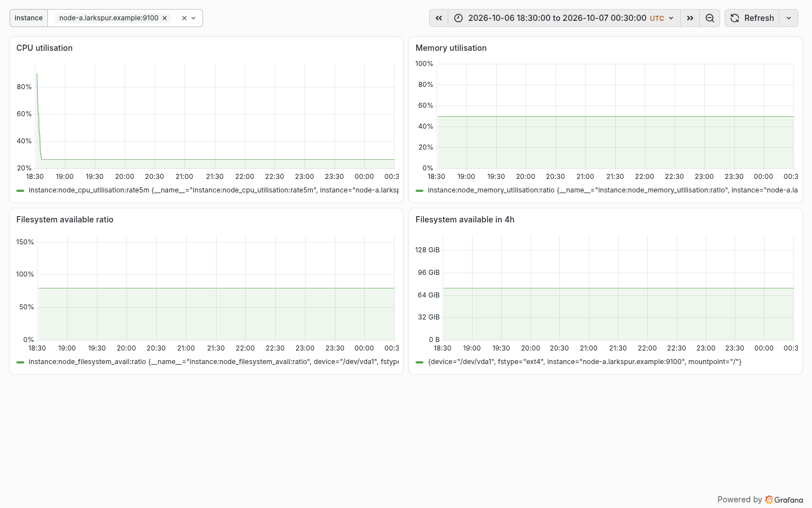Screen dimensions: 812x508
Task: Open the Filesystem available ratio panel title
Action: click(65, 220)
